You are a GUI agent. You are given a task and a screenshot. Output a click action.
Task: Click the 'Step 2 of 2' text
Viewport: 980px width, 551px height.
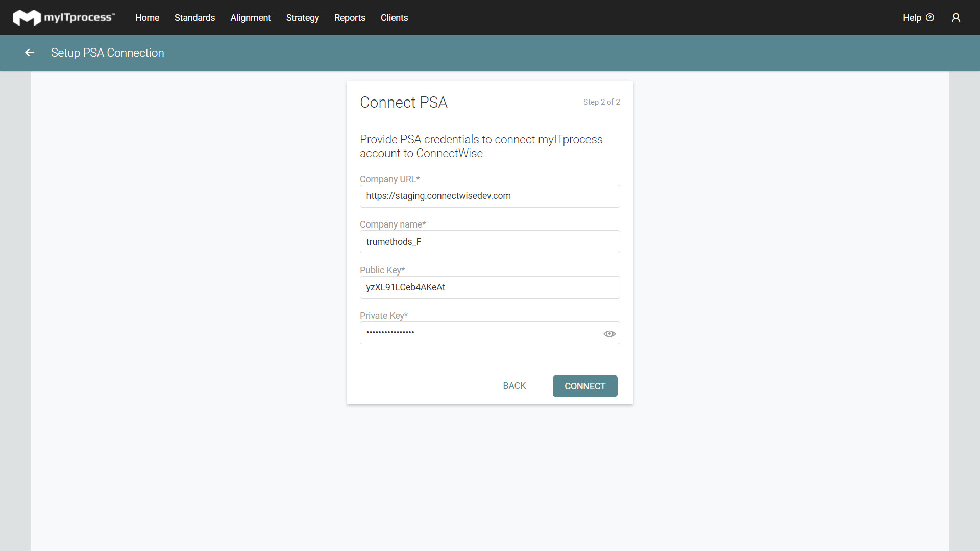(x=601, y=102)
